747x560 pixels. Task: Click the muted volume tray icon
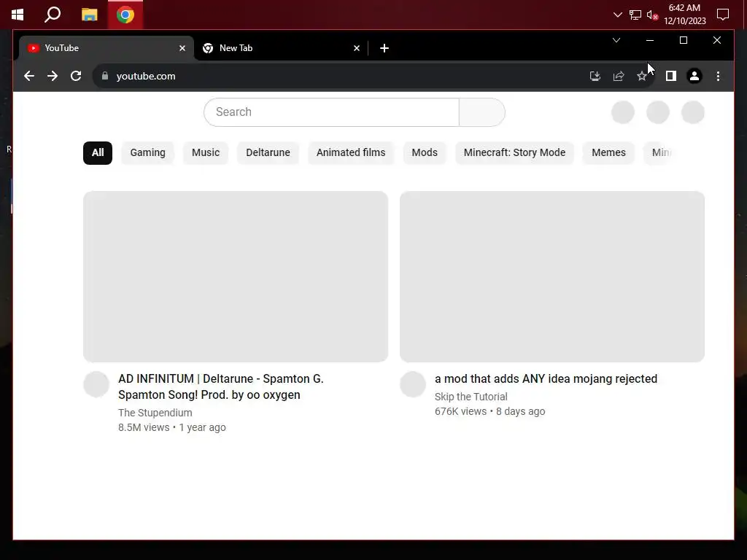pos(652,15)
